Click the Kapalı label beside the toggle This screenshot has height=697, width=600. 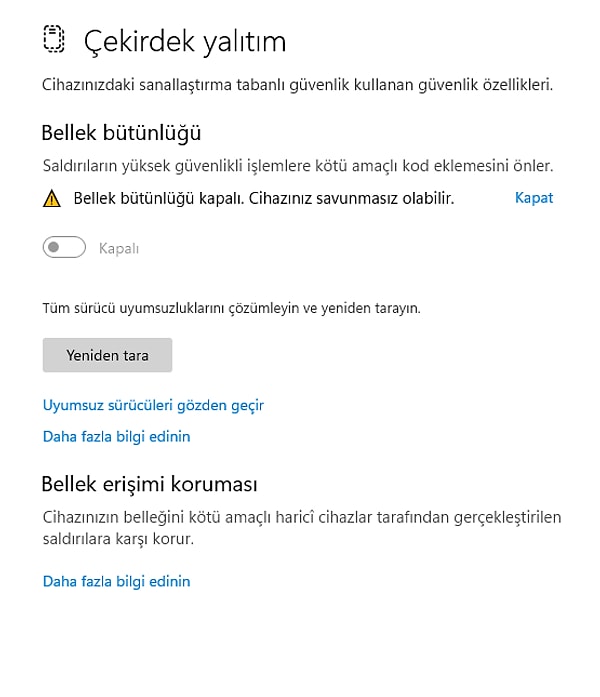coord(119,248)
